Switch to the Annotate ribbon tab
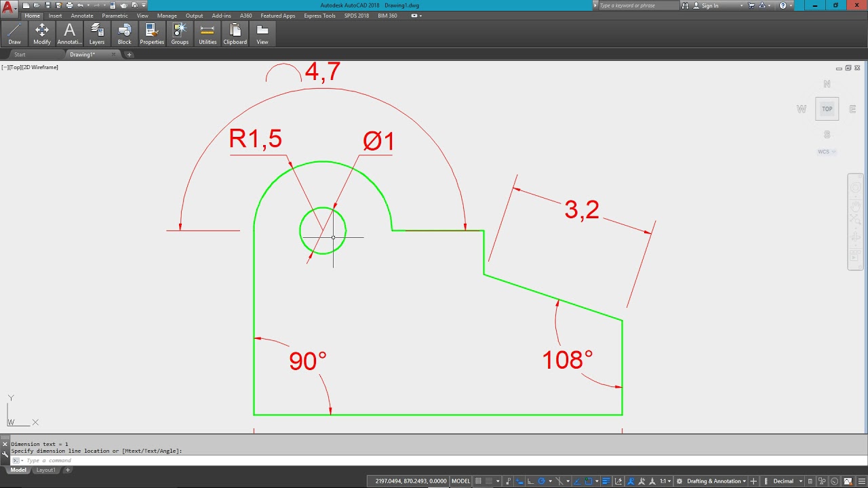The height and width of the screenshot is (488, 868). (x=82, y=16)
